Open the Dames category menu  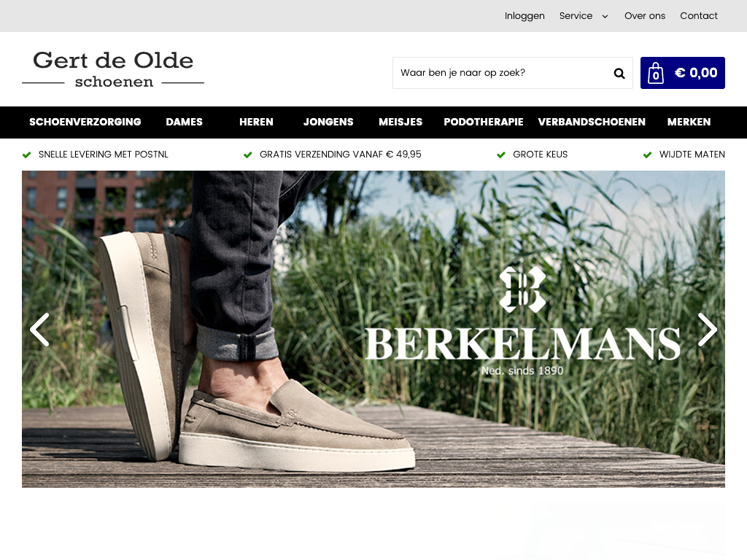coord(185,122)
